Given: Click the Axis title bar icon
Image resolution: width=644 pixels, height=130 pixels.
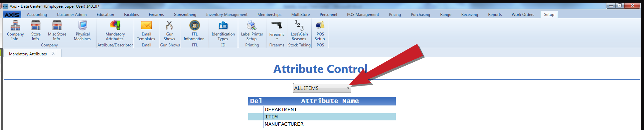Looking at the screenshot, I should coord(5,6).
